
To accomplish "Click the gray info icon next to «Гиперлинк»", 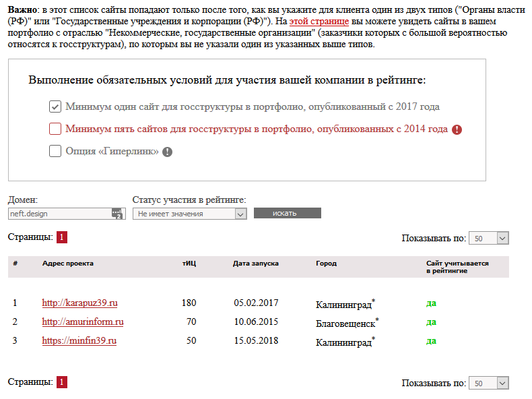I will tap(168, 152).
